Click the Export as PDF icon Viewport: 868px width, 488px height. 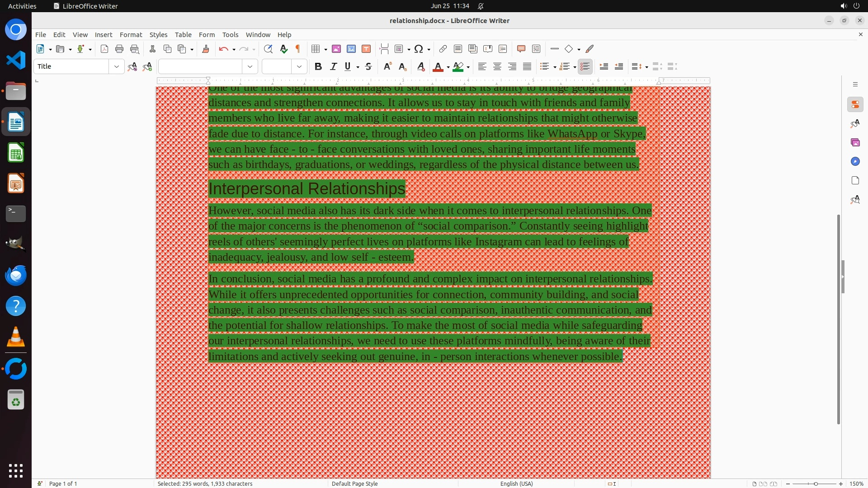pos(104,49)
